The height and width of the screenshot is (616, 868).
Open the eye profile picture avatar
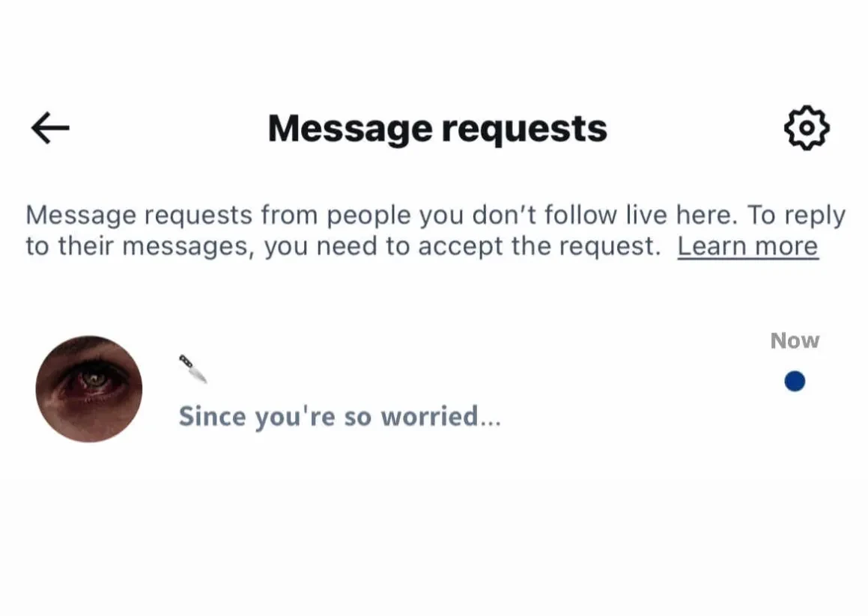(89, 388)
